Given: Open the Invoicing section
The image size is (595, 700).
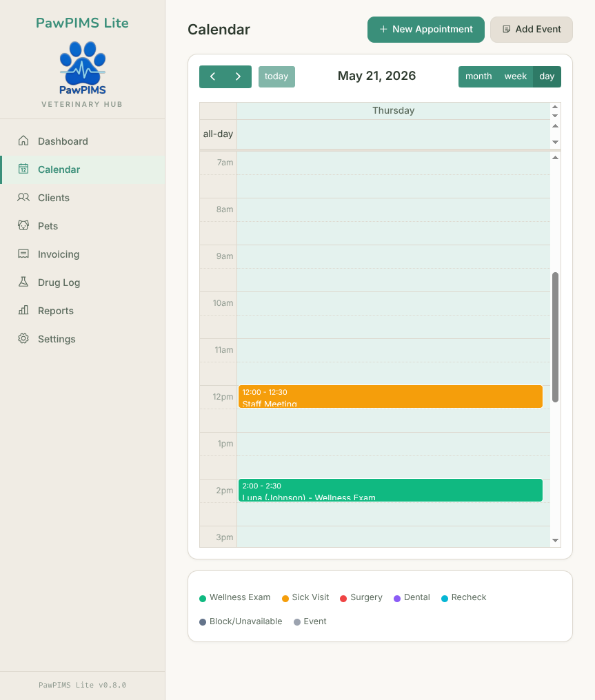Looking at the screenshot, I should pyautogui.click(x=83, y=254).
